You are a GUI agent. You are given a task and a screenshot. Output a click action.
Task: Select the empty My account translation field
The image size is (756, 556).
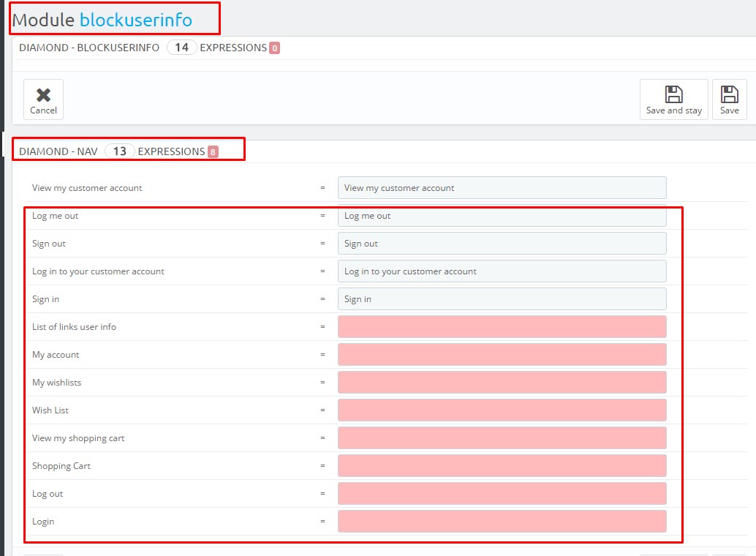pos(502,355)
